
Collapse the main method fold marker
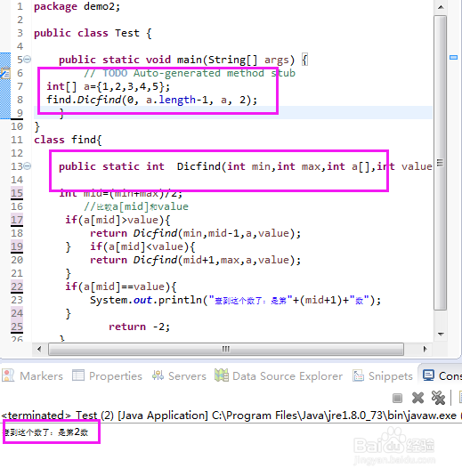[28, 60]
